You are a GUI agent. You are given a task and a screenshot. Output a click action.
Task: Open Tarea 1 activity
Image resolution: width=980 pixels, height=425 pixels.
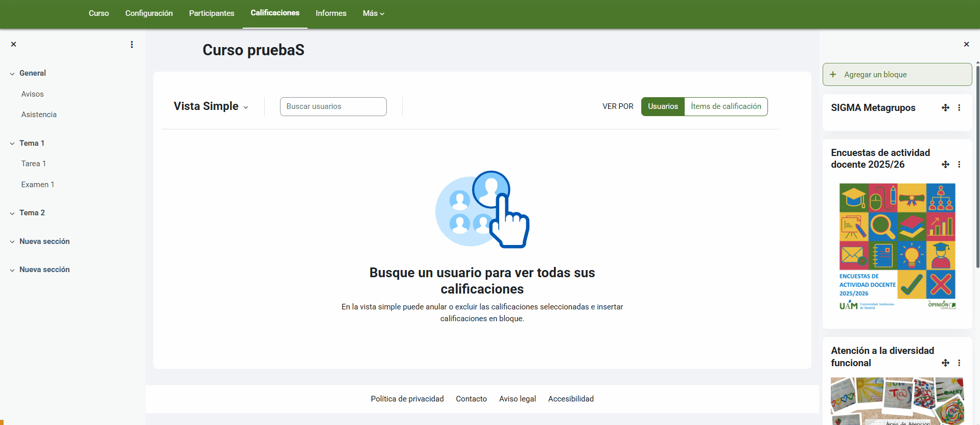tap(34, 164)
